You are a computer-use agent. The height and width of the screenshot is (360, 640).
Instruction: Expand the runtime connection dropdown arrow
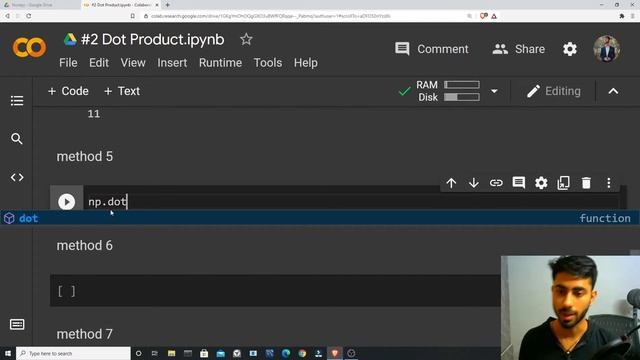tap(494, 91)
